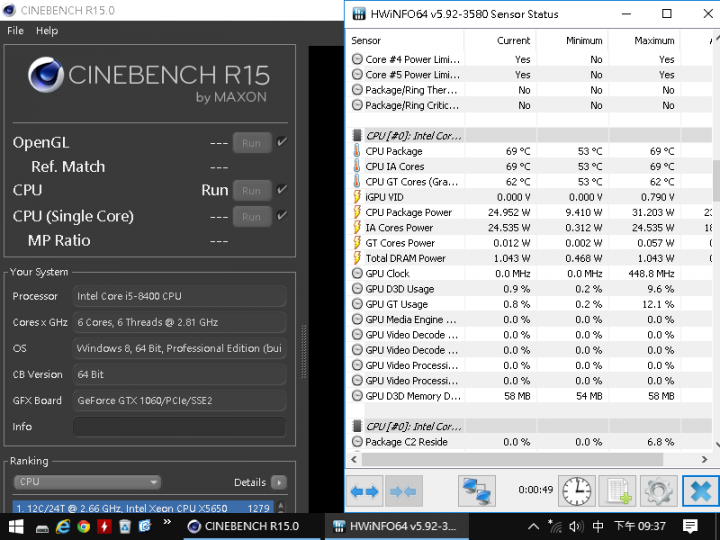Click the taskbar clock showing 09:37

[640, 526]
